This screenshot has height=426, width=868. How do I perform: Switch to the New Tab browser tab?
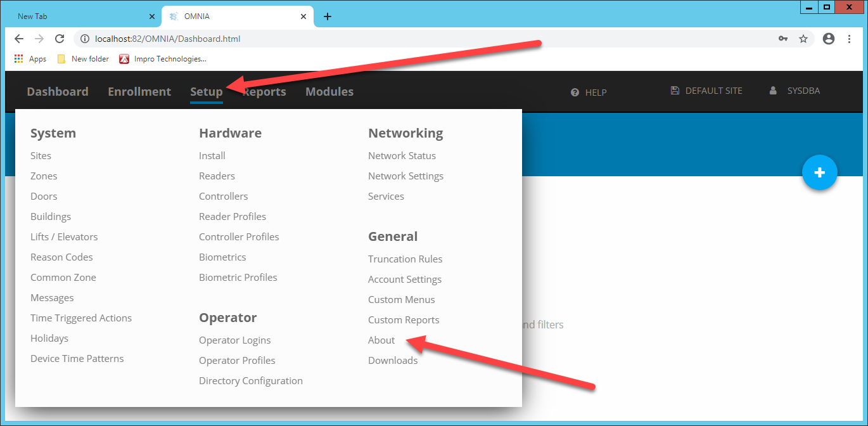coord(82,16)
